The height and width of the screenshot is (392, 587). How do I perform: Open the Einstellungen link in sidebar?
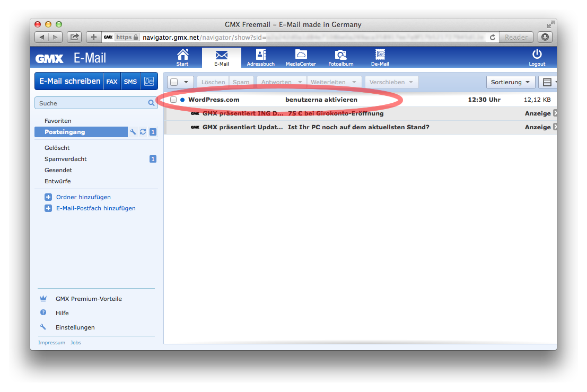click(x=75, y=327)
